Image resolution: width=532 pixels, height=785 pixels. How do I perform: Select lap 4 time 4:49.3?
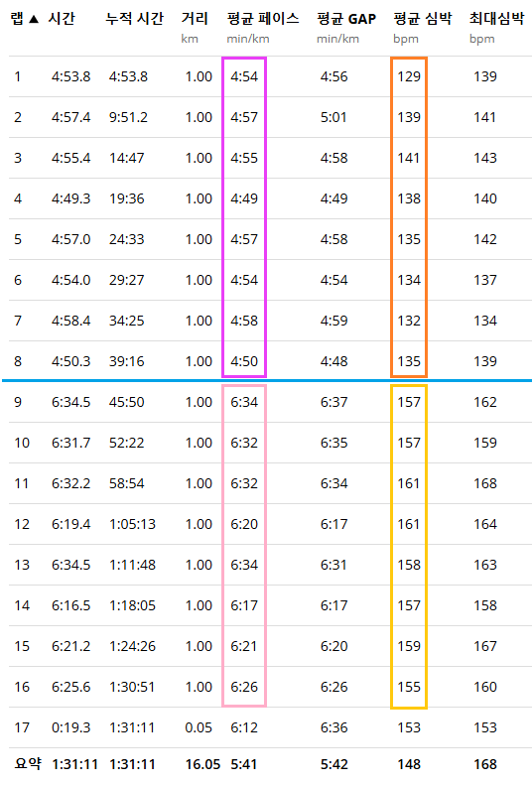click(x=71, y=198)
